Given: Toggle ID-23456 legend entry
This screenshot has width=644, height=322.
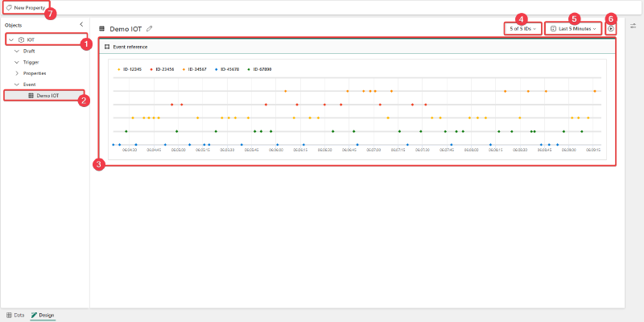Looking at the screenshot, I should pyautogui.click(x=163, y=69).
